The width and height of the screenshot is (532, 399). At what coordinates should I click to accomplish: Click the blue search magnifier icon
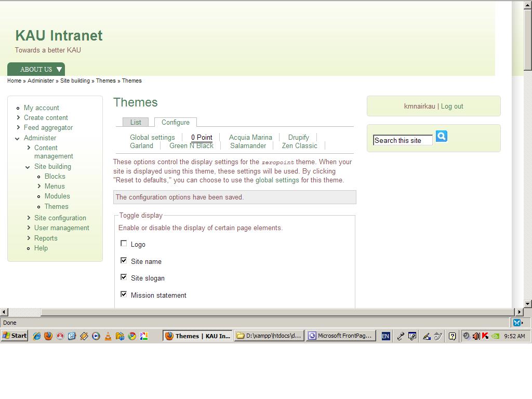[441, 136]
